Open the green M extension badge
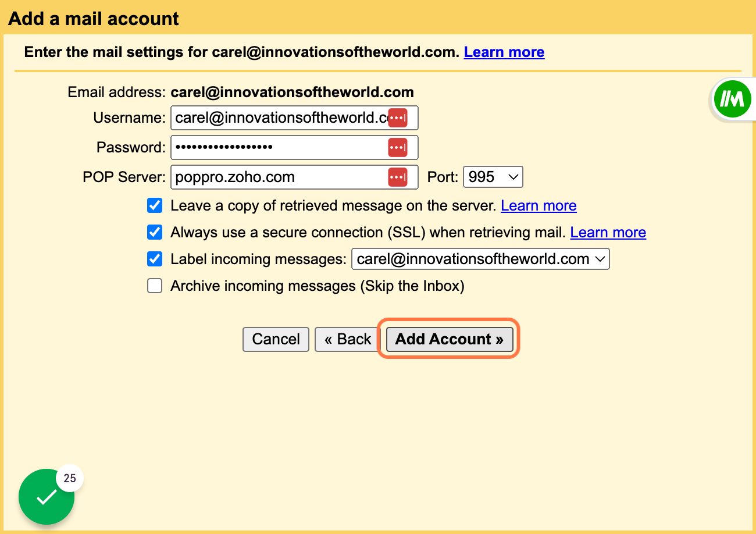 732,99
